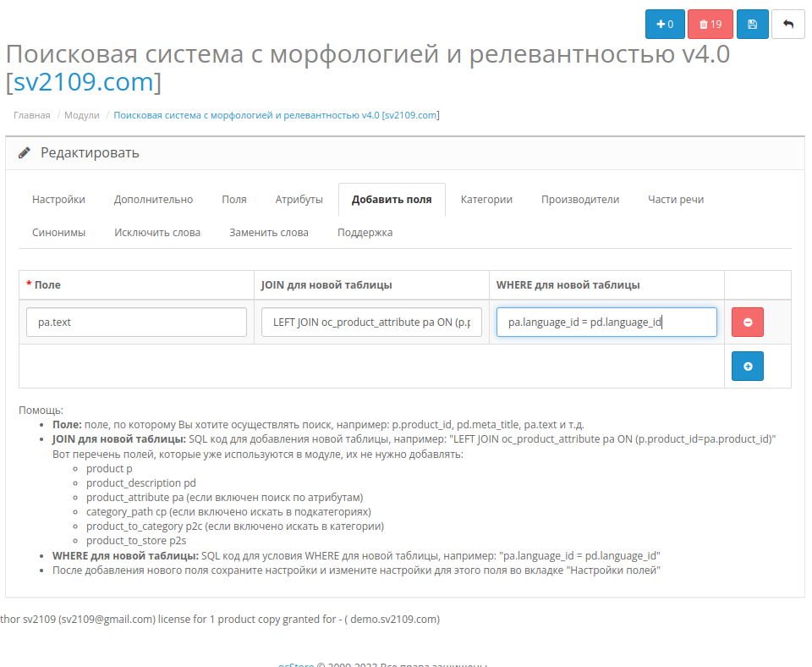The image size is (812, 667).
Task: Open the Настройки tab
Action: (x=58, y=200)
